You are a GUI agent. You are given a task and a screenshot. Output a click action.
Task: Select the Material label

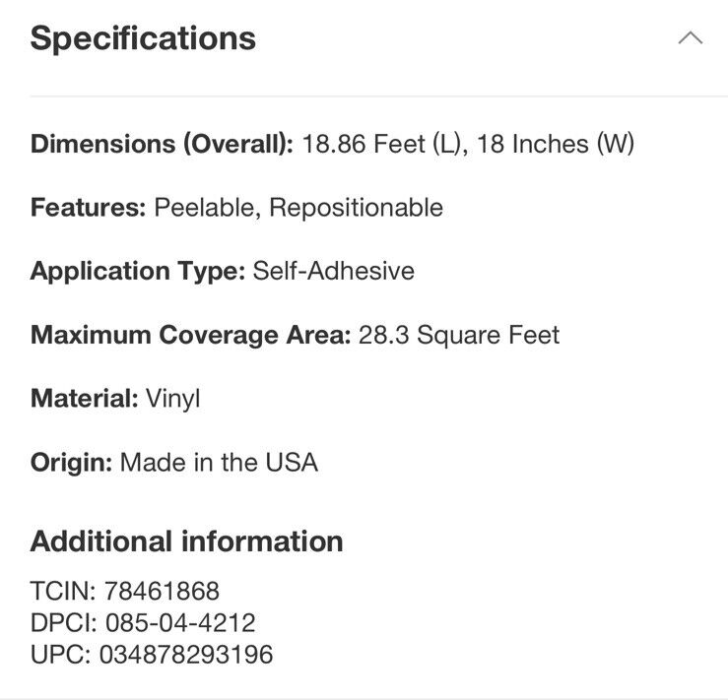(x=84, y=398)
